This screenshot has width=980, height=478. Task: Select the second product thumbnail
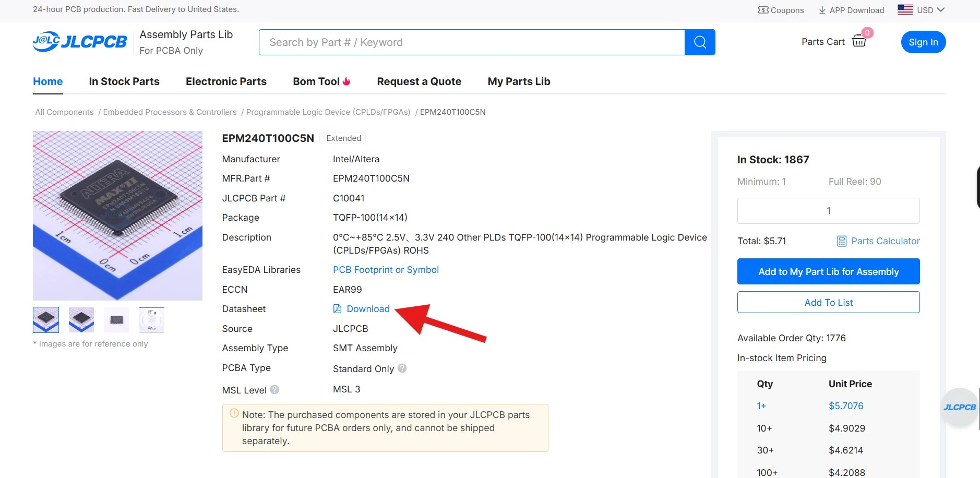pos(81,320)
